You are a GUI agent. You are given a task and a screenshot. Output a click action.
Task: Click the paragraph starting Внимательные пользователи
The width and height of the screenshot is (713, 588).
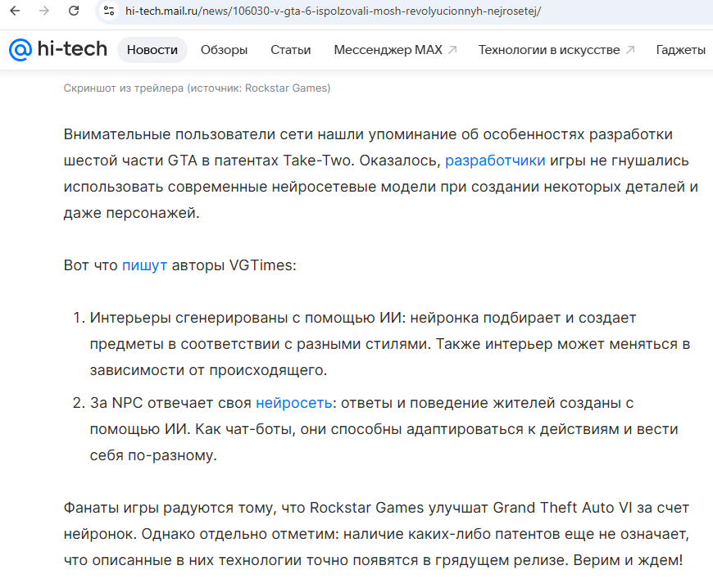(x=380, y=174)
